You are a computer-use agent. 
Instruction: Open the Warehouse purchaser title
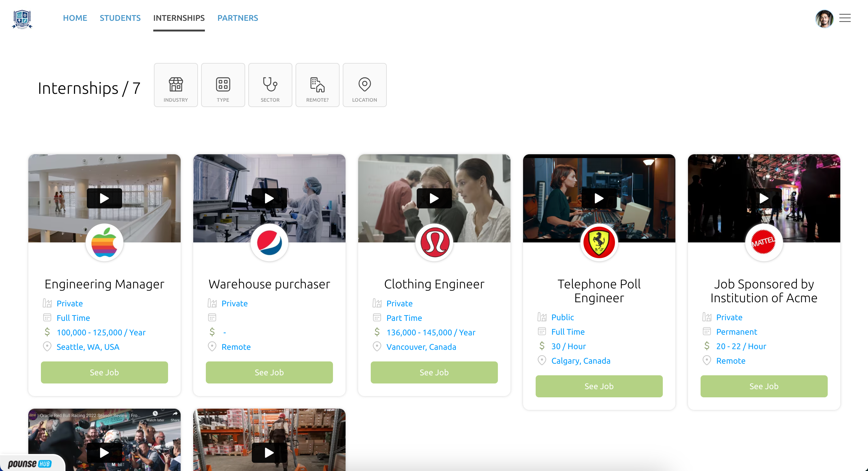coord(269,284)
